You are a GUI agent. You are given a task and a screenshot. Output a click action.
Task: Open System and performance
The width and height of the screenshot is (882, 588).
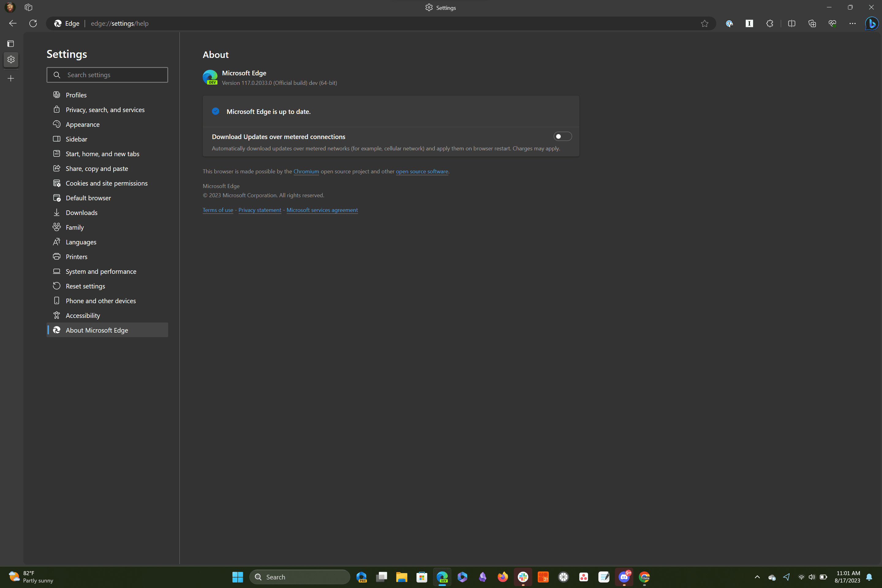click(107, 271)
